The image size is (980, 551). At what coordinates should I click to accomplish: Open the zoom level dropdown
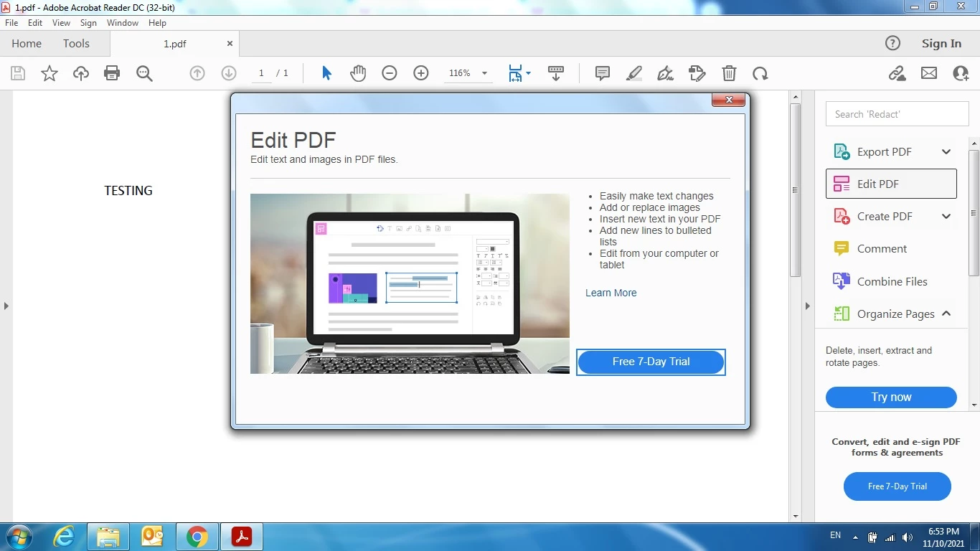(484, 73)
